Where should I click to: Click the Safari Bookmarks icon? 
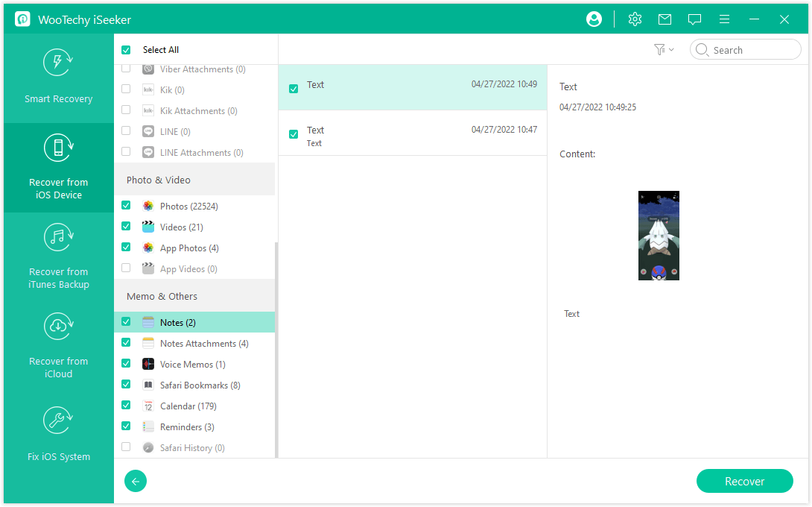click(148, 385)
